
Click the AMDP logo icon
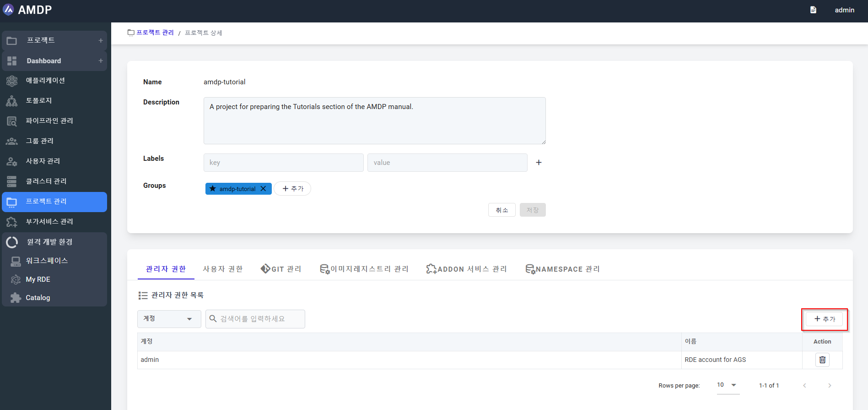point(9,10)
